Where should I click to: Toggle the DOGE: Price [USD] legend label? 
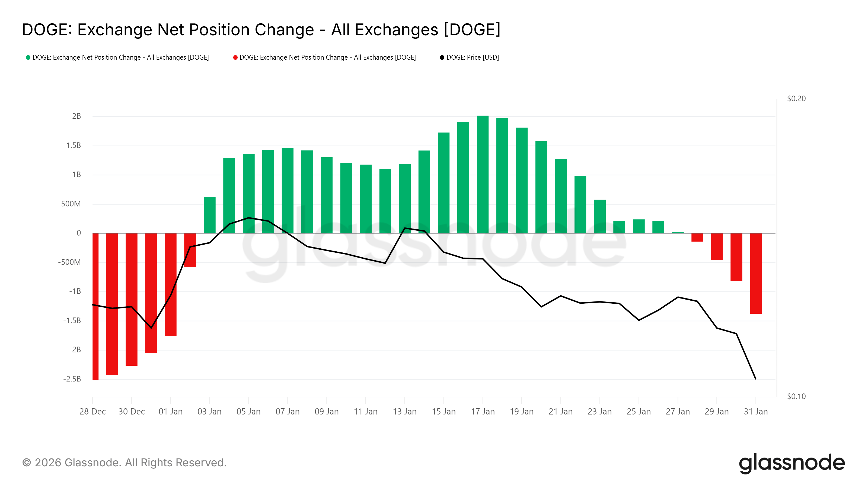(x=473, y=57)
